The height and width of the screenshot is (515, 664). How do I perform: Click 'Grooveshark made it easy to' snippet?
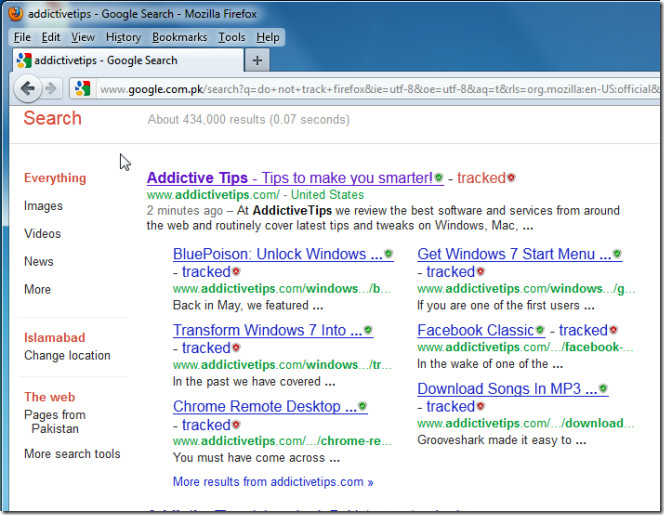pyautogui.click(x=502, y=440)
